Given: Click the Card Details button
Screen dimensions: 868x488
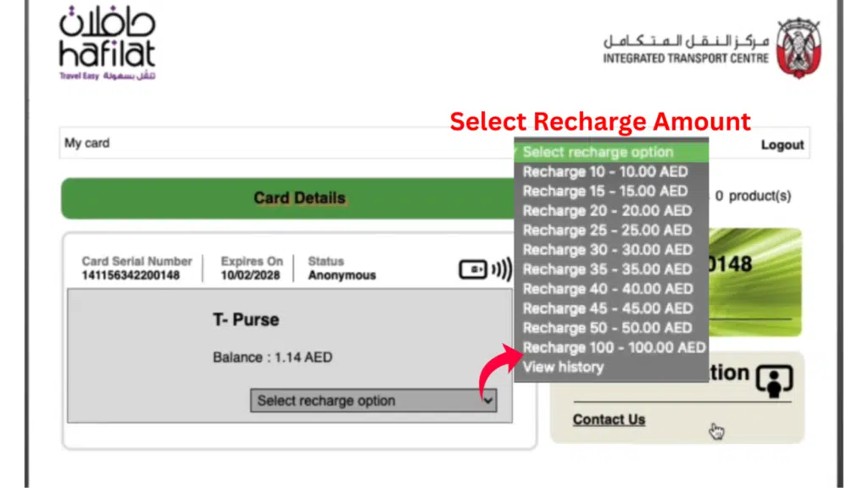Looking at the screenshot, I should (x=299, y=197).
